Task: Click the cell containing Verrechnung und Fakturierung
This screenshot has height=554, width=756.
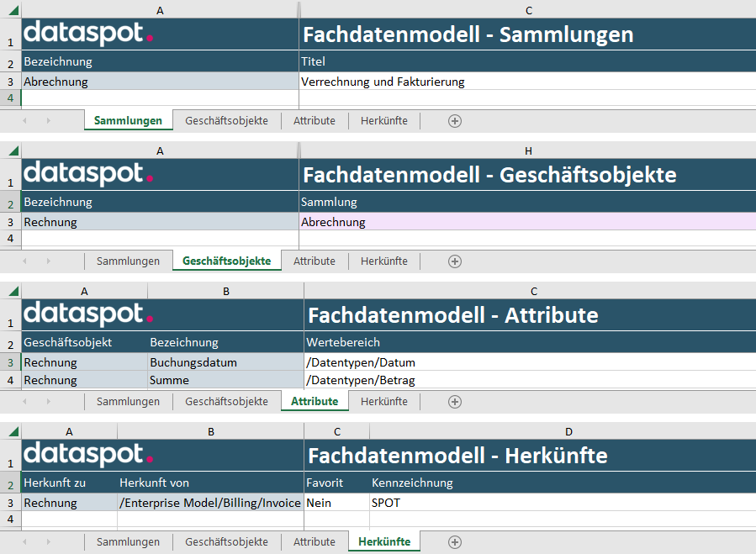Action: (526, 82)
